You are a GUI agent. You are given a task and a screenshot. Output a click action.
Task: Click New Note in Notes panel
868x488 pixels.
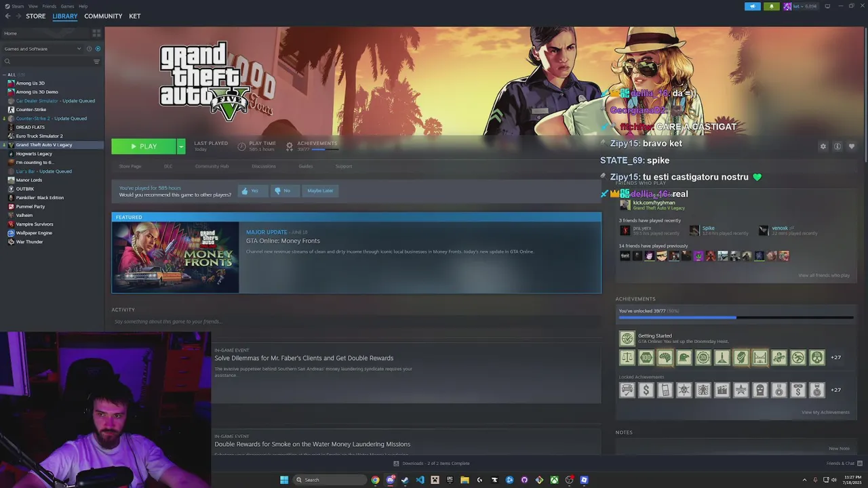[x=839, y=449]
